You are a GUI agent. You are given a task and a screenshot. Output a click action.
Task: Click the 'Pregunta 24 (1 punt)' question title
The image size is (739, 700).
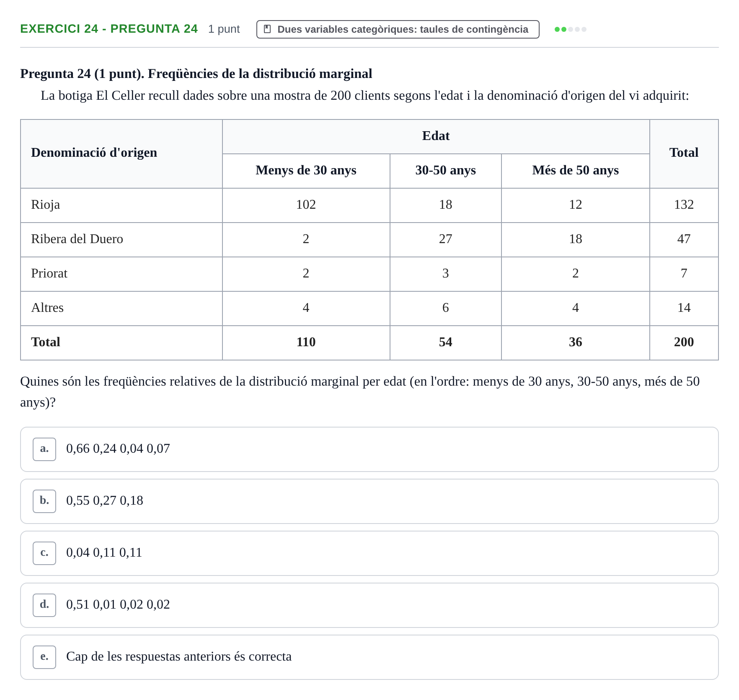196,74
